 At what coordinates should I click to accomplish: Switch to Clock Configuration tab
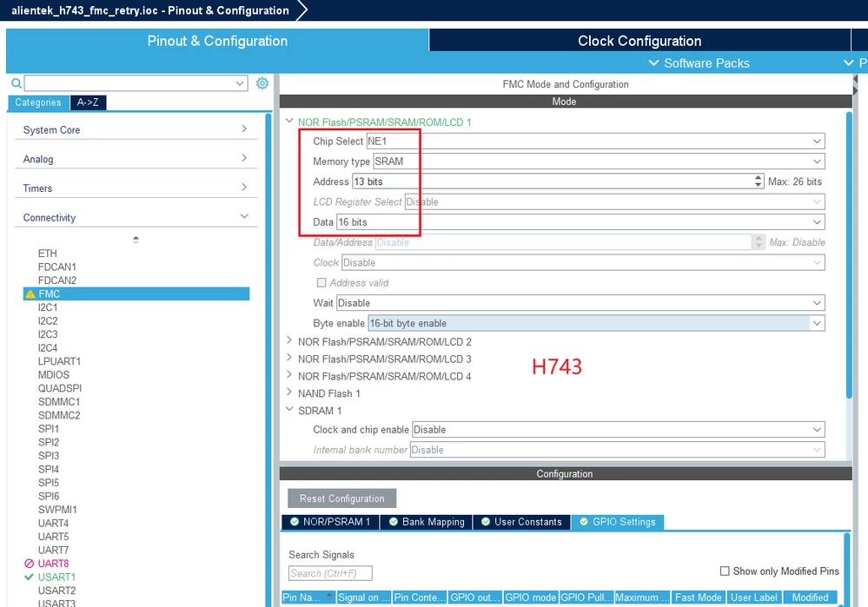[x=639, y=41]
